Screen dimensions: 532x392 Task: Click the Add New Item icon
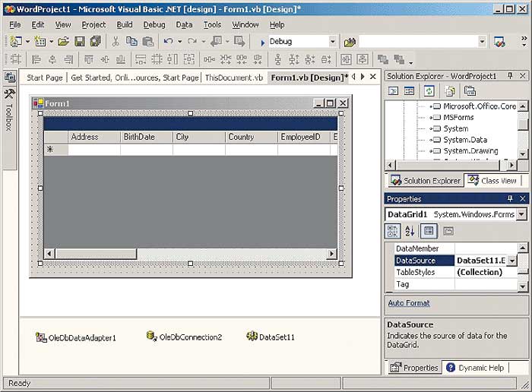40,41
